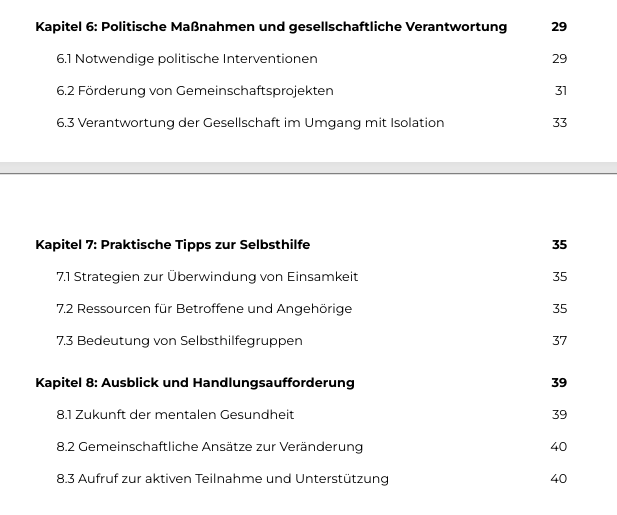The height and width of the screenshot is (515, 617).
Task: Jump to 6.1 Notwendige politische Interventionen
Action: pyautogui.click(x=187, y=59)
